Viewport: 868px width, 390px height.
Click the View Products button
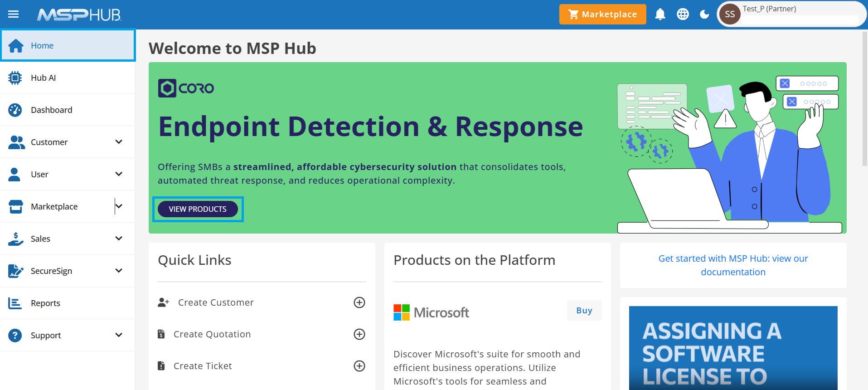point(198,209)
